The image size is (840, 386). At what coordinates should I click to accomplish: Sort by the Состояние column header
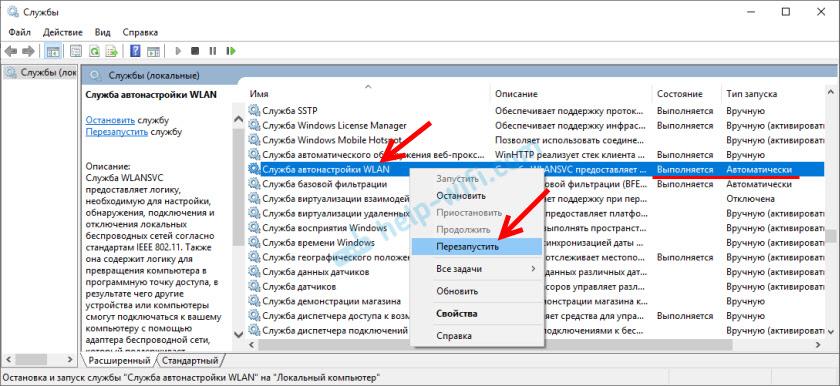(x=686, y=94)
